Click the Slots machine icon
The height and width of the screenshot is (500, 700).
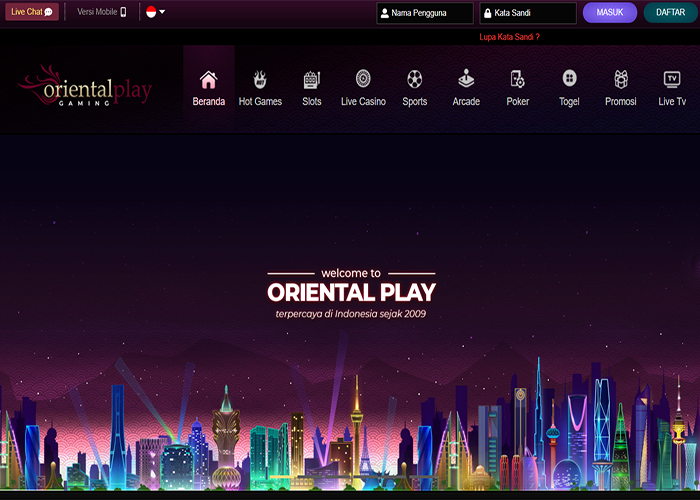coord(312,79)
